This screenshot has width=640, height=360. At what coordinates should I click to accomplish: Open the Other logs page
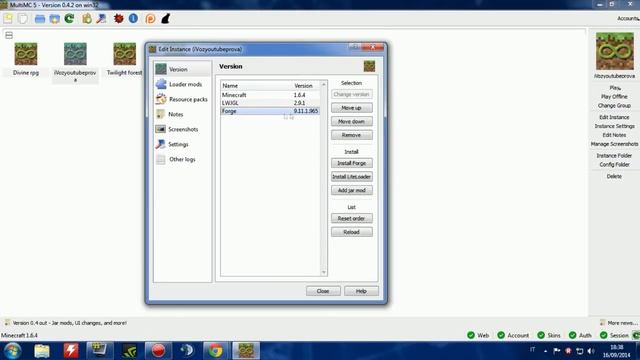tap(182, 159)
